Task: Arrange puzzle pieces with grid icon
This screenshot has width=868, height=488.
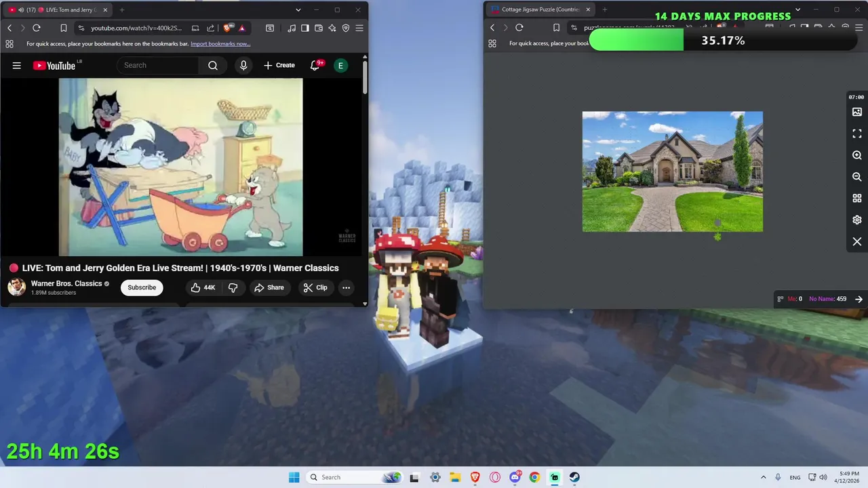Action: (857, 199)
